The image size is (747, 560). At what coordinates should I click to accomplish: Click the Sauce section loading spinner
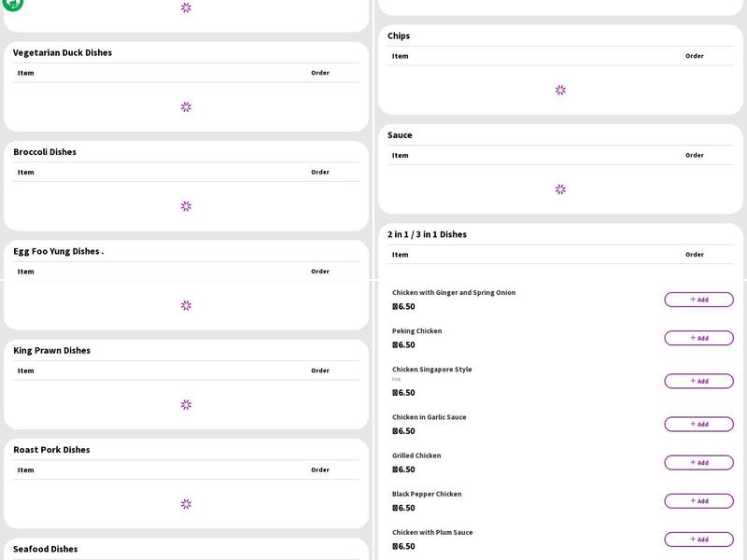click(560, 189)
